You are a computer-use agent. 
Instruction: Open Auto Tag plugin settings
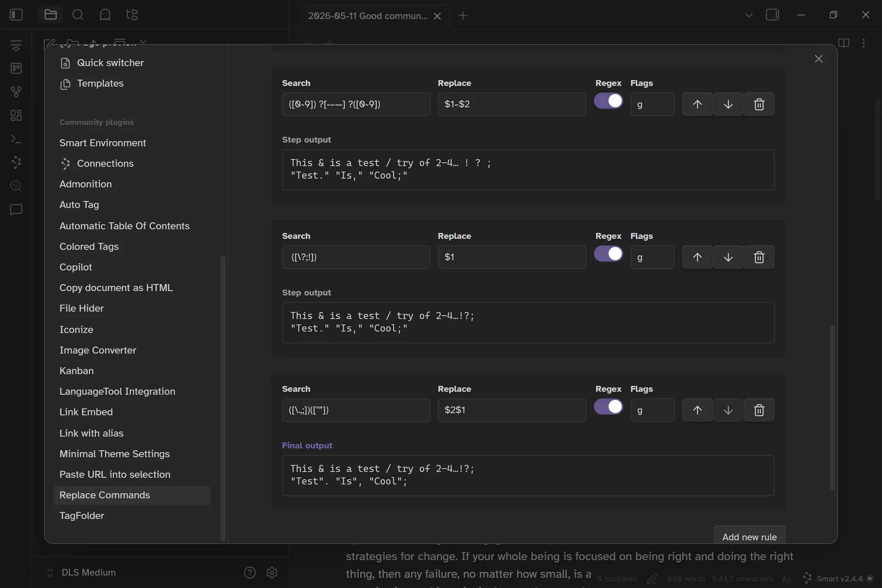[132, 205]
